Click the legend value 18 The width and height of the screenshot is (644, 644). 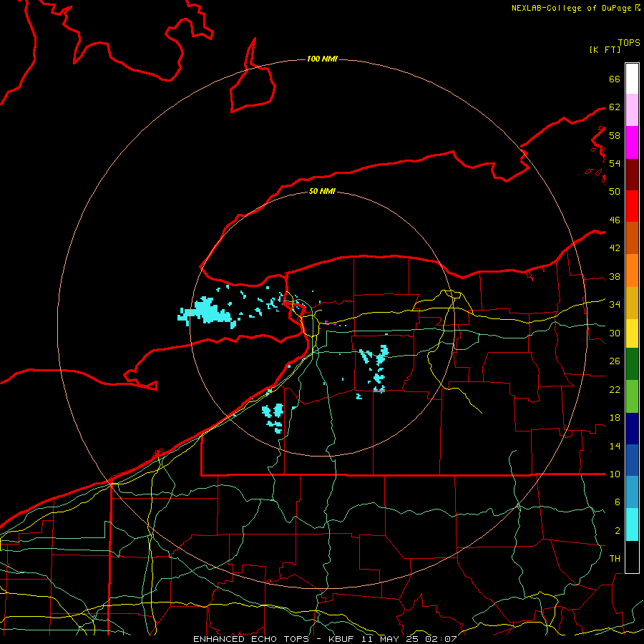pyautogui.click(x=615, y=418)
